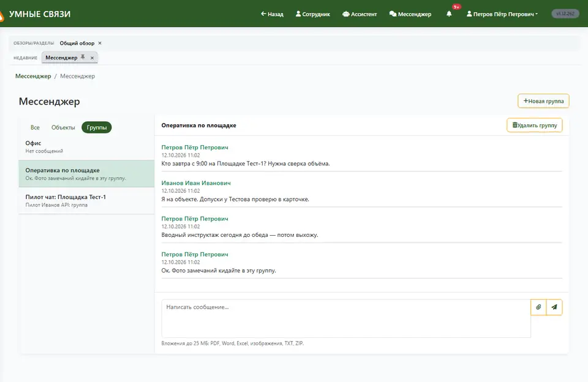Click message 'Ок. Фото замечаний кидайте' in chat

tap(219, 271)
